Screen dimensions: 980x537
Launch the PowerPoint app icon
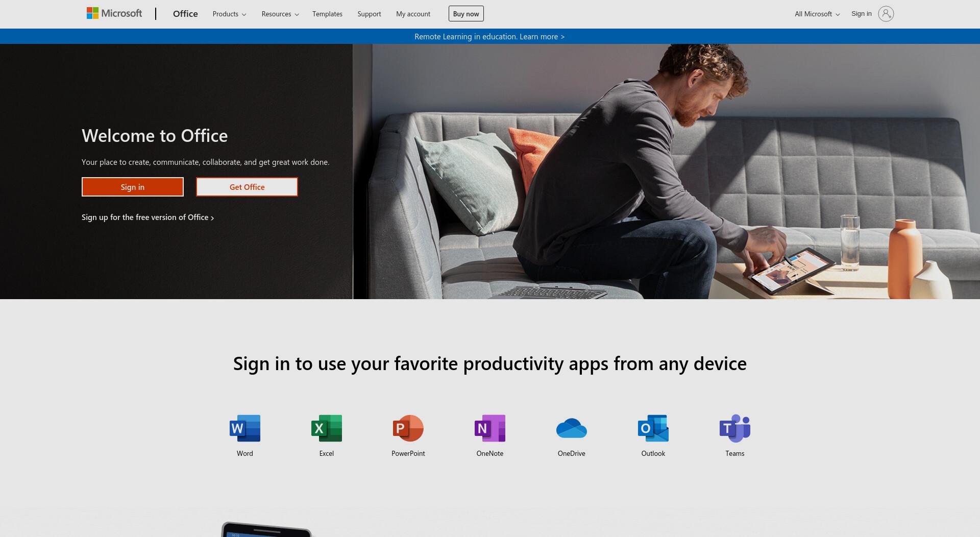(x=408, y=428)
